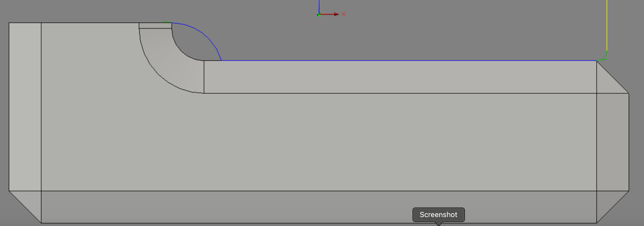The image size is (644, 226).
Task: Select the small green arc atop the blue curve
Action: tap(167, 22)
